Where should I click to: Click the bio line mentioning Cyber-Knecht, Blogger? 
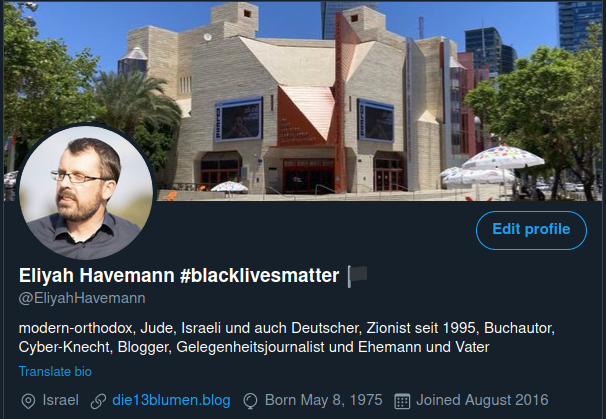[254, 347]
